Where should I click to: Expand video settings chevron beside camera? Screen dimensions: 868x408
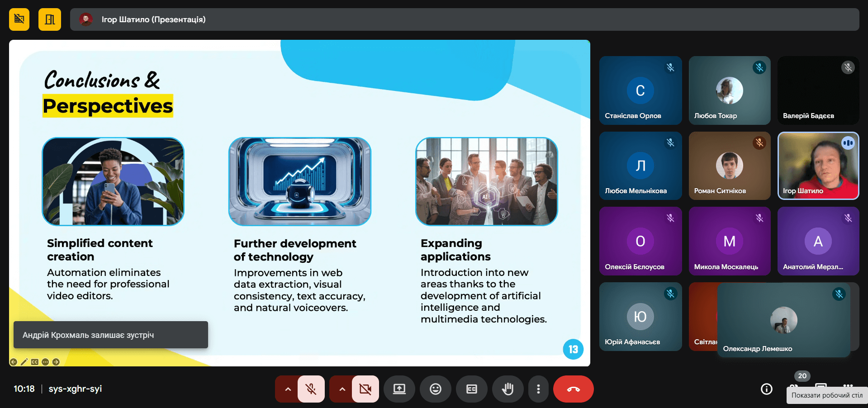click(x=342, y=389)
